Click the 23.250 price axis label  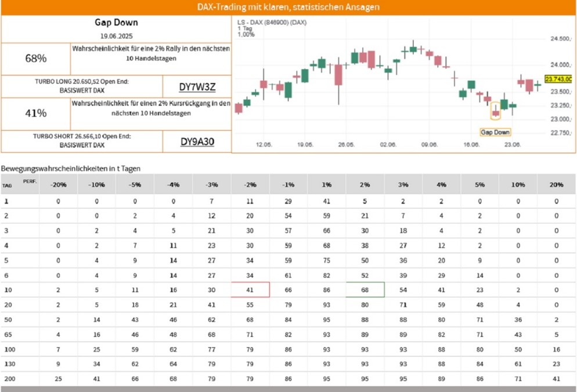tap(560, 106)
